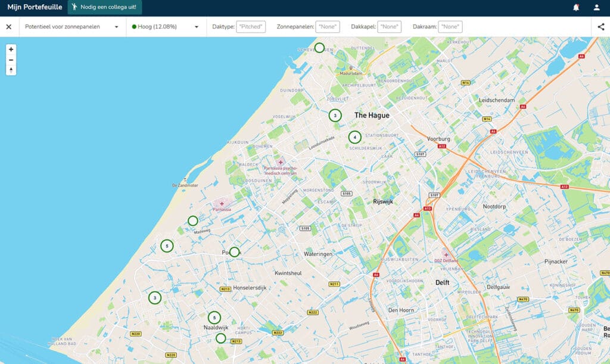Open the notifications bell
The width and height of the screenshot is (610, 364).
point(576,8)
